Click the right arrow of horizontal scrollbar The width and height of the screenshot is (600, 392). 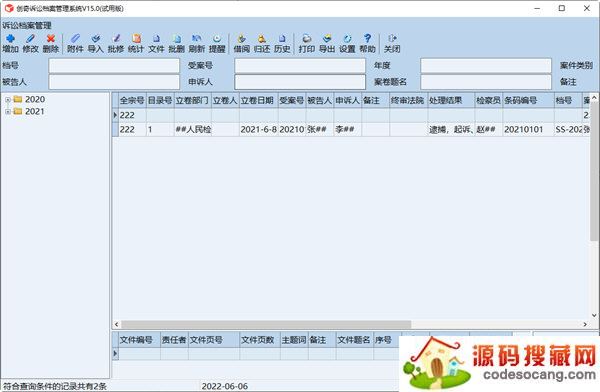[585, 324]
